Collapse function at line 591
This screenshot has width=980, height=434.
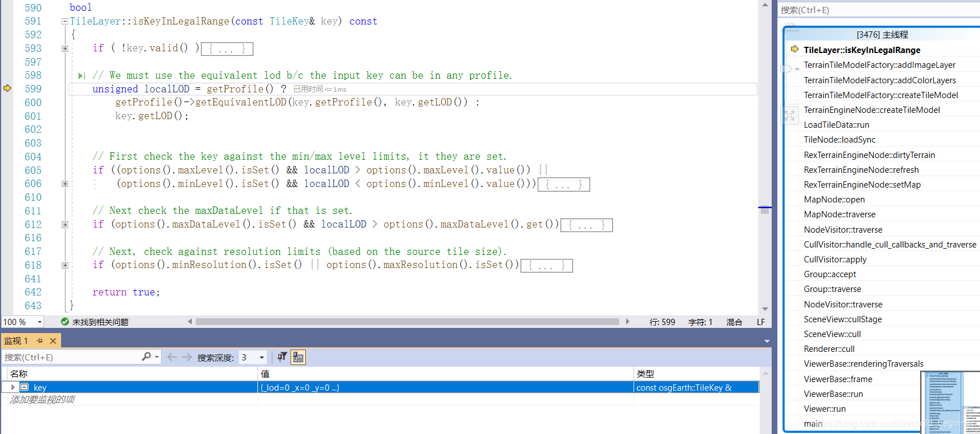(65, 22)
